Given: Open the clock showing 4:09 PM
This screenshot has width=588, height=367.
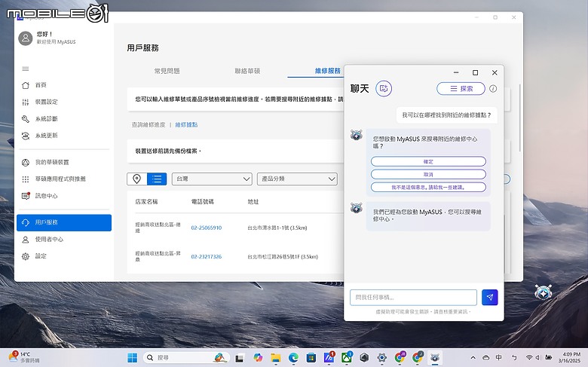Looking at the screenshot, I should pos(569,357).
